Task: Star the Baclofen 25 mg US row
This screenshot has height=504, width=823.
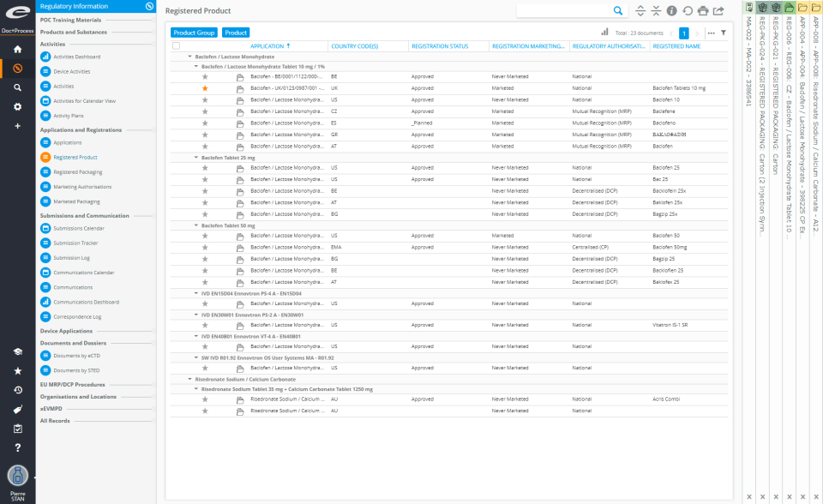Action: [204, 167]
